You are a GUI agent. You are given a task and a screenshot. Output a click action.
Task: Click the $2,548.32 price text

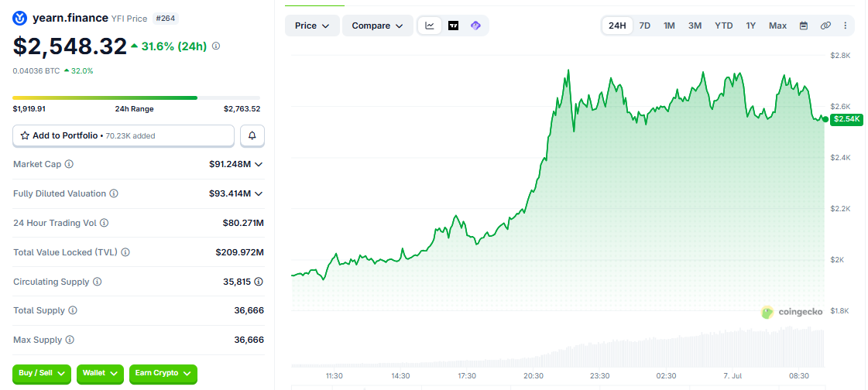(x=70, y=46)
